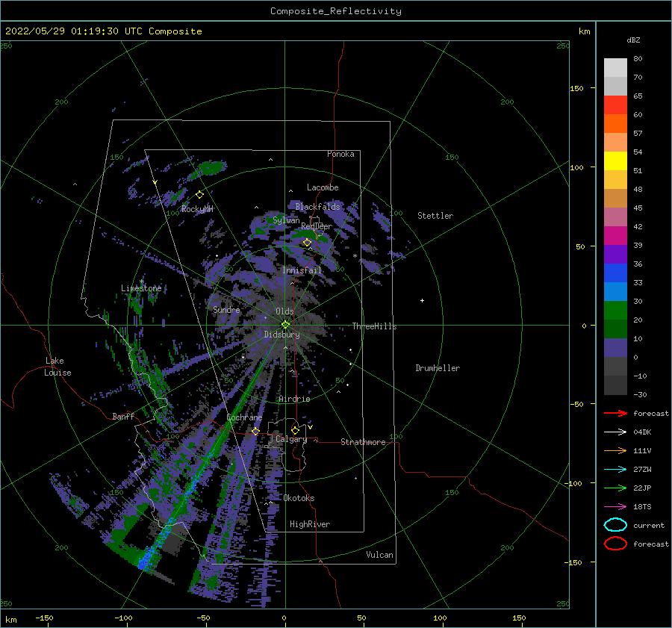Click the yellow diamond marker near RockyMH
Viewport: 672px width, 628px height.
point(199,195)
